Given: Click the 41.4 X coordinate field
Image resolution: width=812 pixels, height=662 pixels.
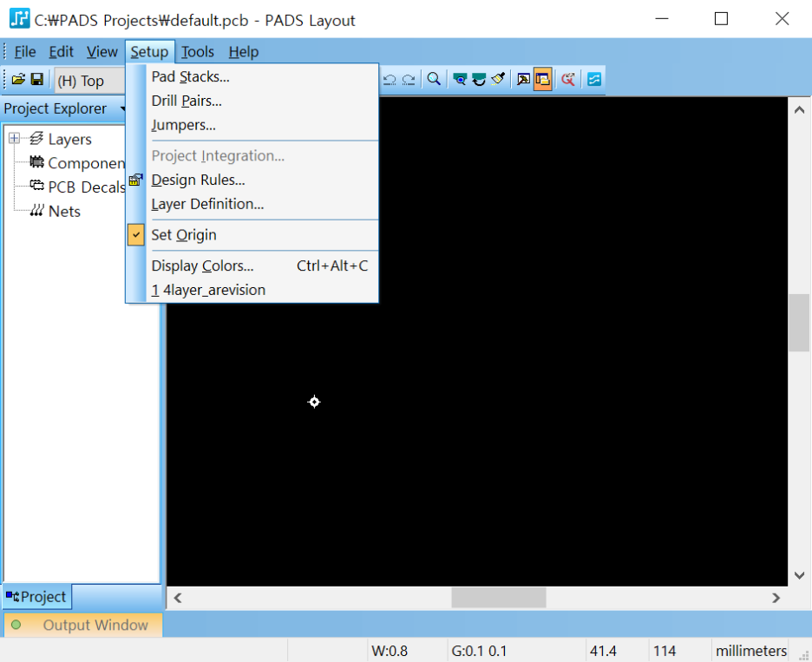Looking at the screenshot, I should (616, 651).
